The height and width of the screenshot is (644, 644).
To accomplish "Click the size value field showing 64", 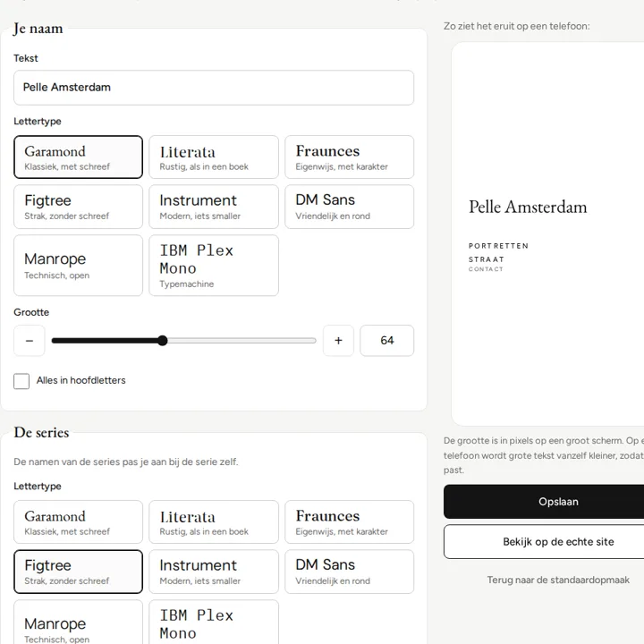I will coord(387,341).
